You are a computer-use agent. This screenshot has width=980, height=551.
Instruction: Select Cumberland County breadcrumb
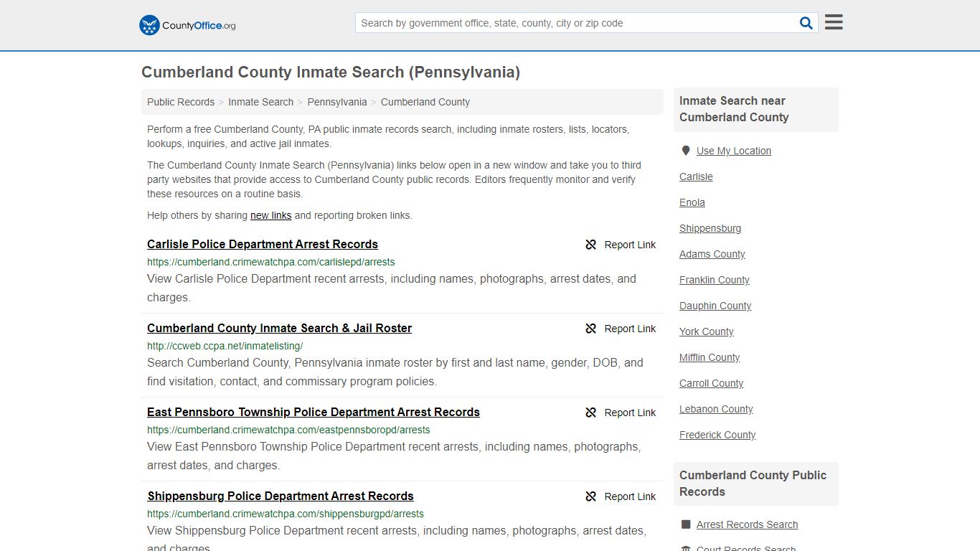[425, 102]
